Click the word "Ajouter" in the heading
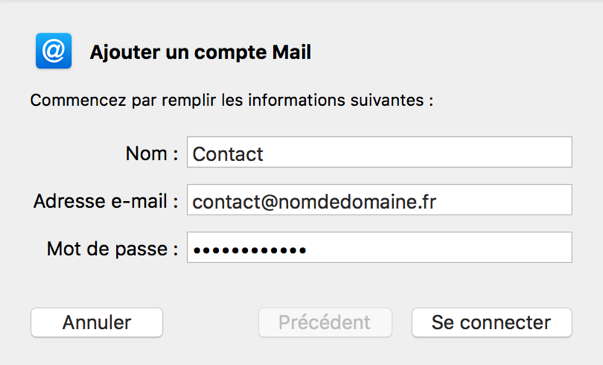The image size is (603, 365). 125,52
